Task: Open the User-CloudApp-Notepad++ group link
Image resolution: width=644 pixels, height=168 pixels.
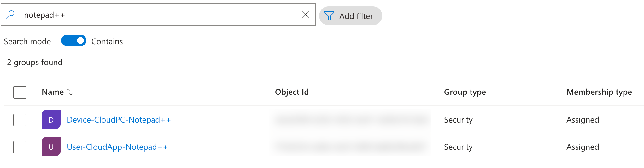Action: (x=117, y=147)
